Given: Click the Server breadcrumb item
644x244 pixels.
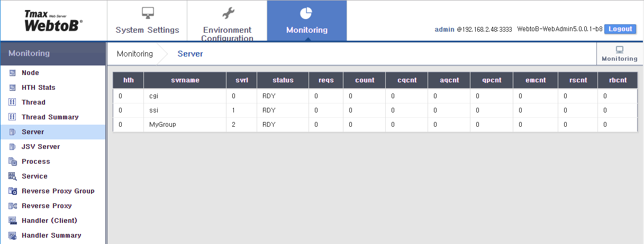Looking at the screenshot, I should 190,54.
